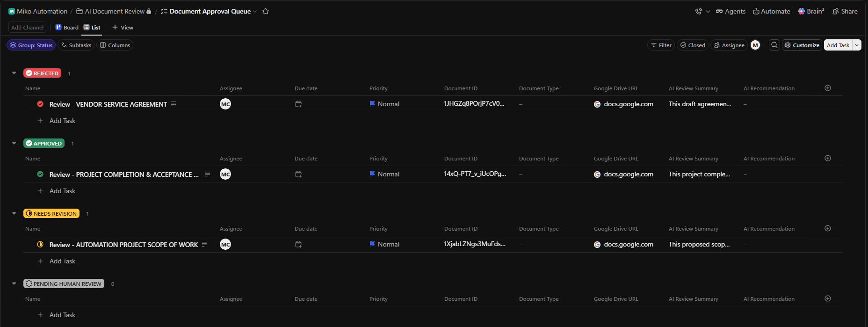868x327 pixels.
Task: Add column in Approved group header
Action: pyautogui.click(x=828, y=158)
